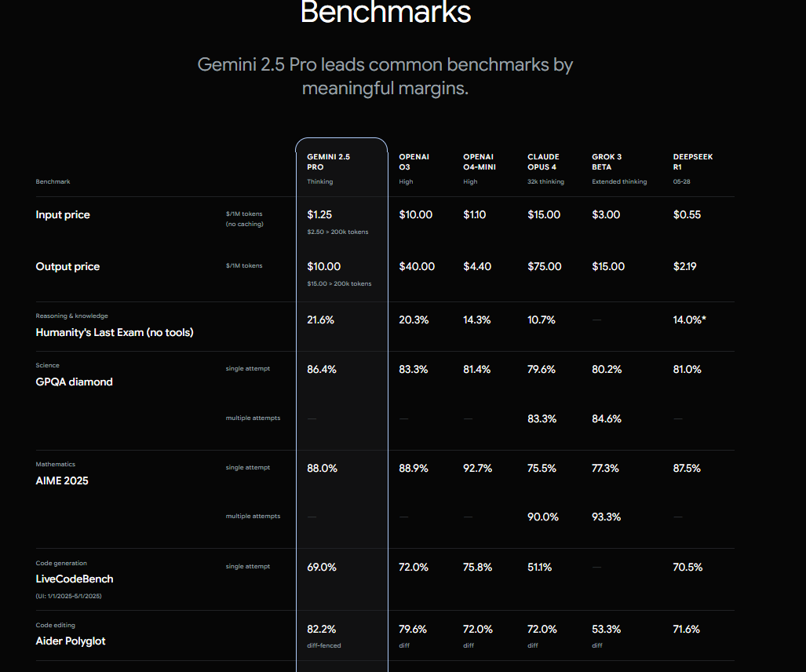Select Grok 3's 93.3% AIME multiple attempts score
The height and width of the screenshot is (672, 806).
click(x=606, y=517)
